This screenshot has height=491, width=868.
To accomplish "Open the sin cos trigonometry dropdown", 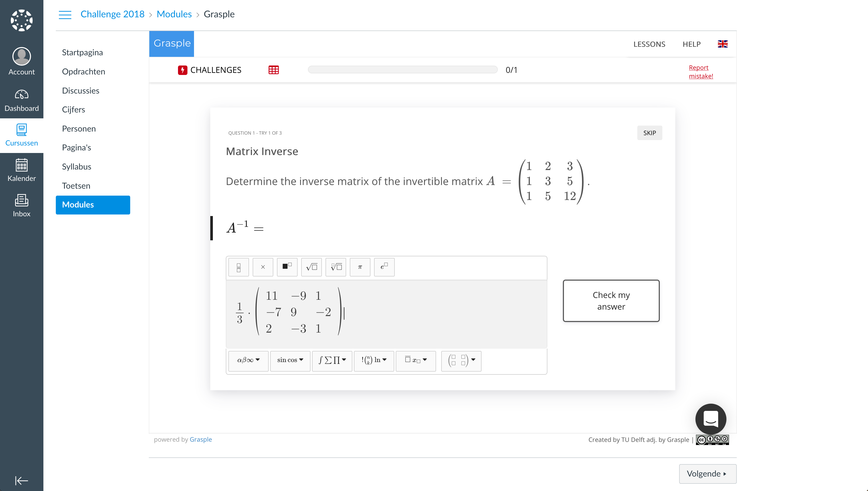I will pyautogui.click(x=290, y=361).
